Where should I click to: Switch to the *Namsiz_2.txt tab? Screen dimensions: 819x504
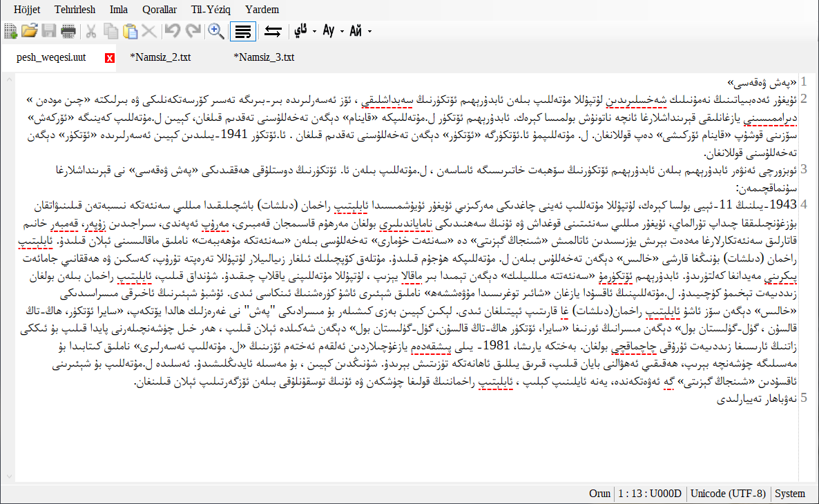160,57
